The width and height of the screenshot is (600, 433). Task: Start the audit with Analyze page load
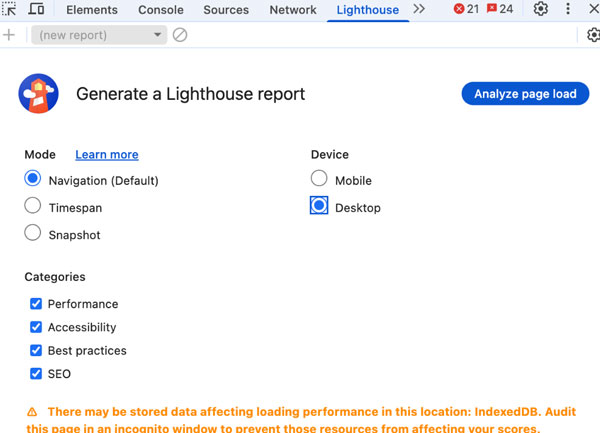pos(525,94)
